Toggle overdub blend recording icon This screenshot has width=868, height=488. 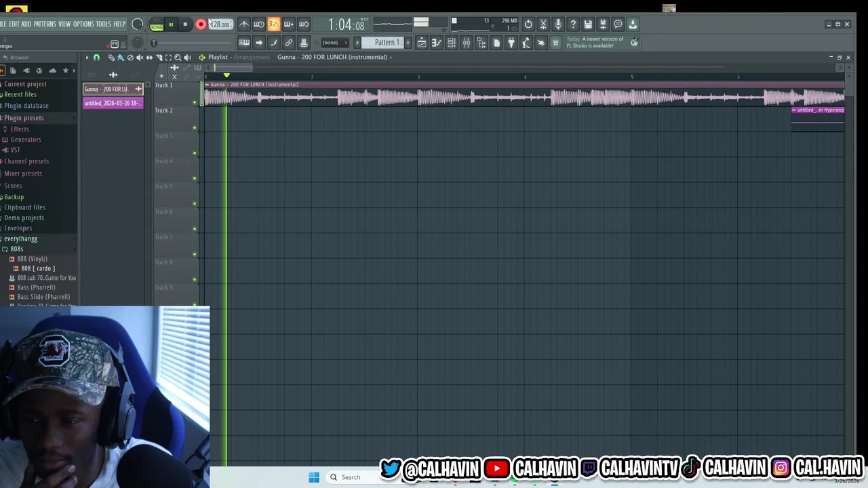point(289,24)
